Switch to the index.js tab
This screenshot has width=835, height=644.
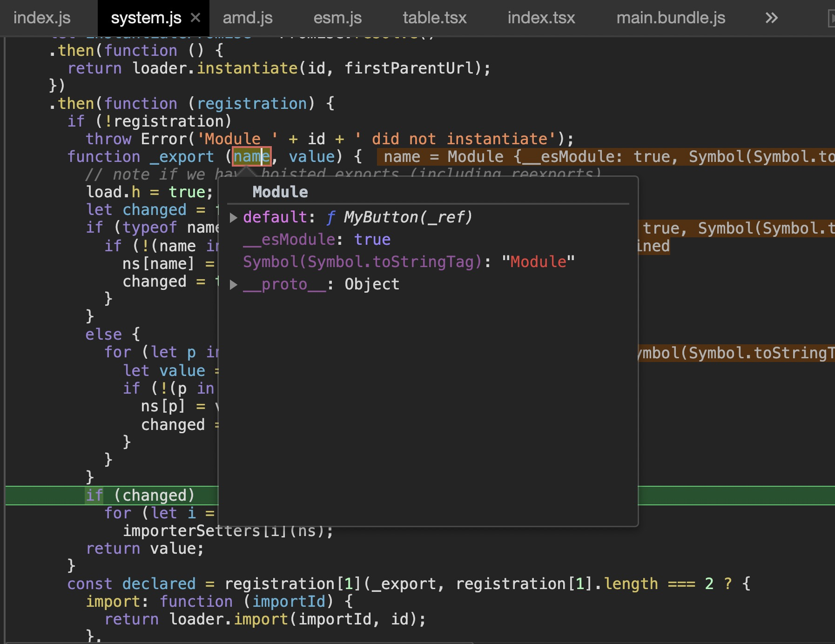pos(42,18)
